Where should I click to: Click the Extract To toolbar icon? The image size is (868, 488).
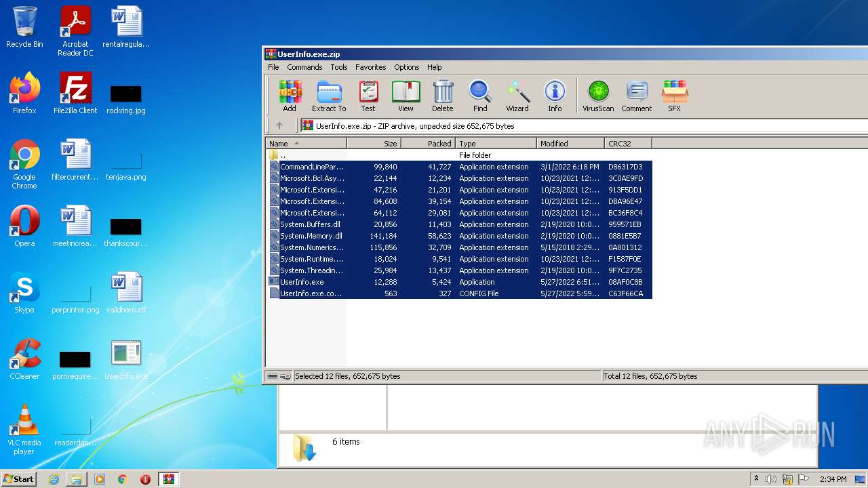click(x=329, y=96)
